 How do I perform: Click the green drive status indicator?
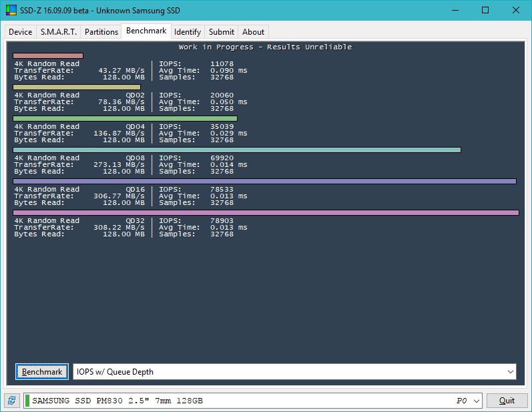pyautogui.click(x=27, y=401)
